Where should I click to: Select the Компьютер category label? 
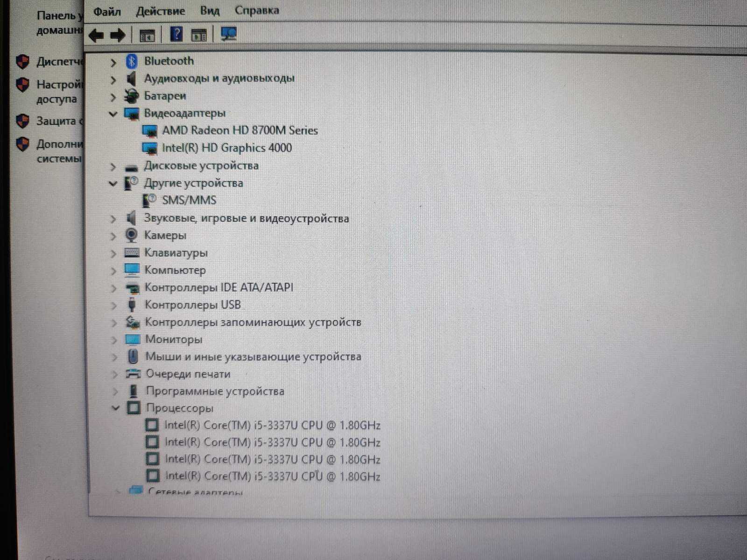click(175, 270)
